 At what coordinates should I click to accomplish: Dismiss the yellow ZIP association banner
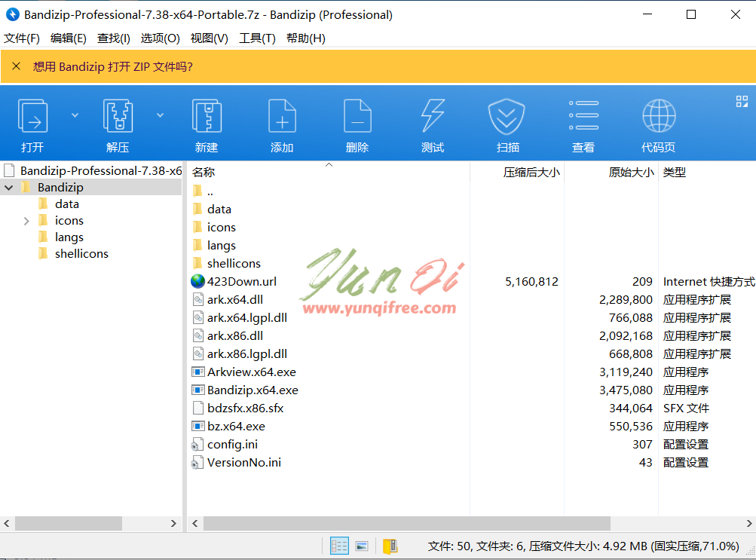(x=16, y=66)
